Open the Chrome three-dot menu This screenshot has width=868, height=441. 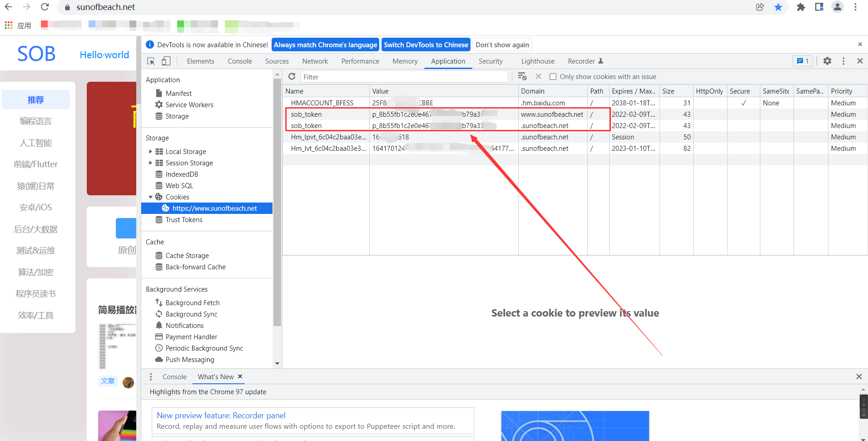pos(856,7)
